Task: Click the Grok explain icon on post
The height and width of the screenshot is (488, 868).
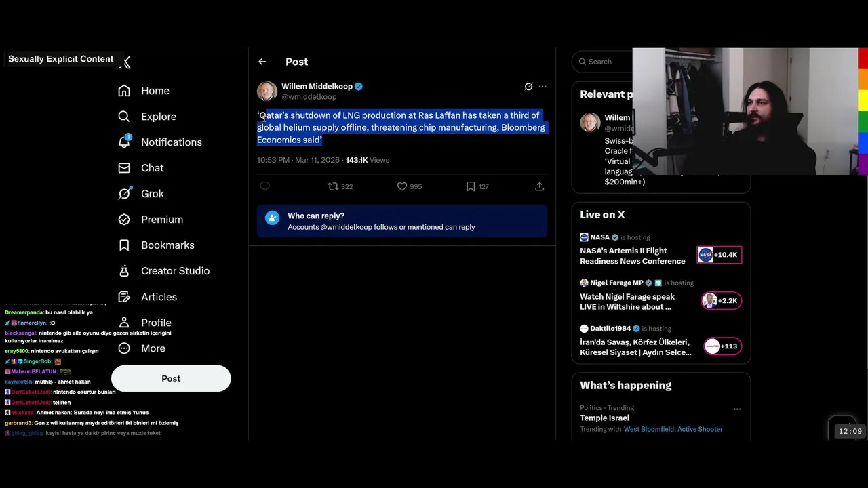Action: point(529,87)
